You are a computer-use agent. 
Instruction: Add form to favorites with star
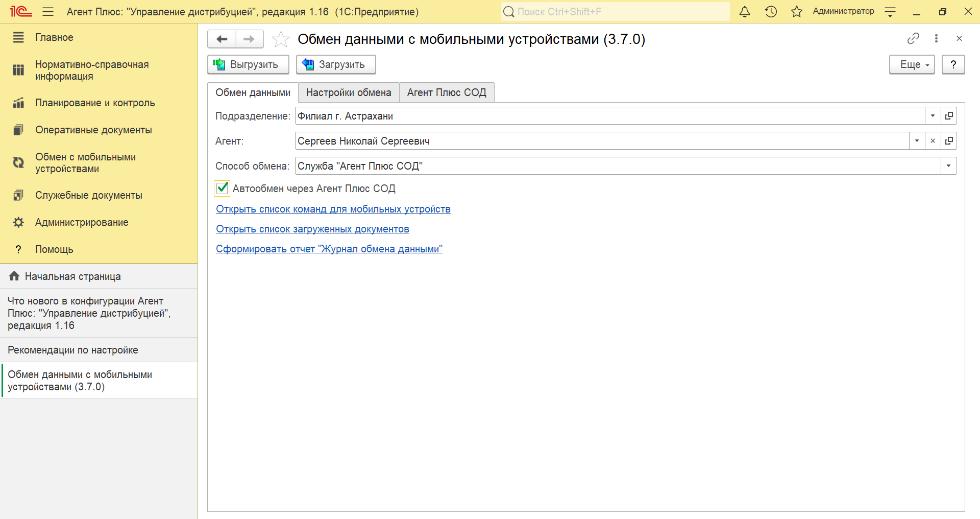[x=281, y=39]
